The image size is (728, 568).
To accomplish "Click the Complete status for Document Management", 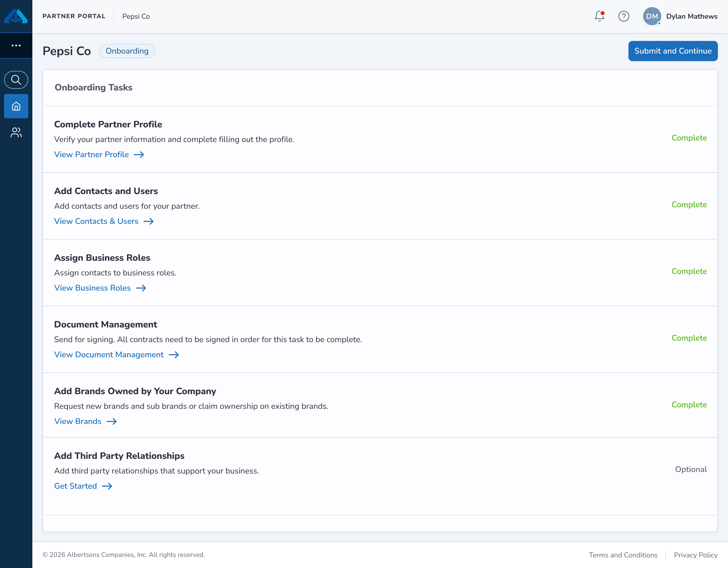I will (x=689, y=338).
